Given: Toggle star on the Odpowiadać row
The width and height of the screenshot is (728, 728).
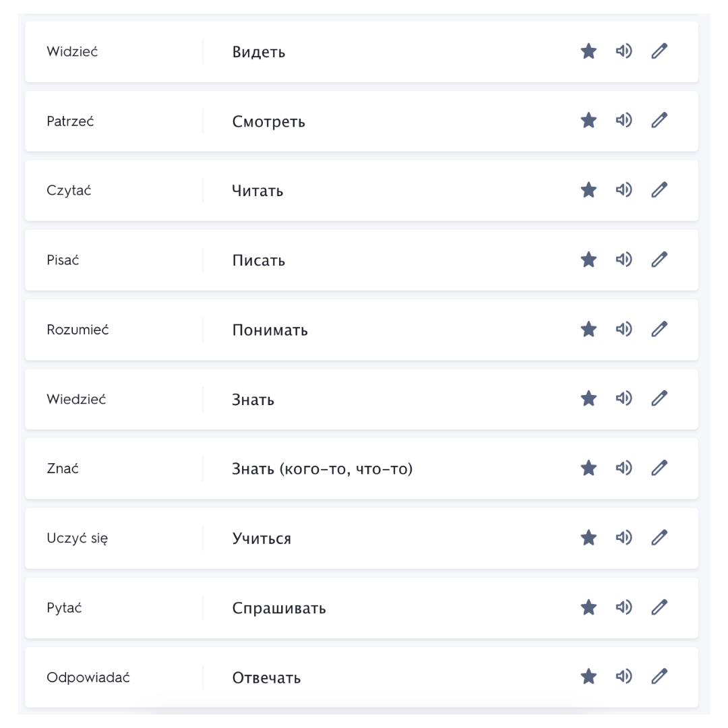Looking at the screenshot, I should pos(588,677).
